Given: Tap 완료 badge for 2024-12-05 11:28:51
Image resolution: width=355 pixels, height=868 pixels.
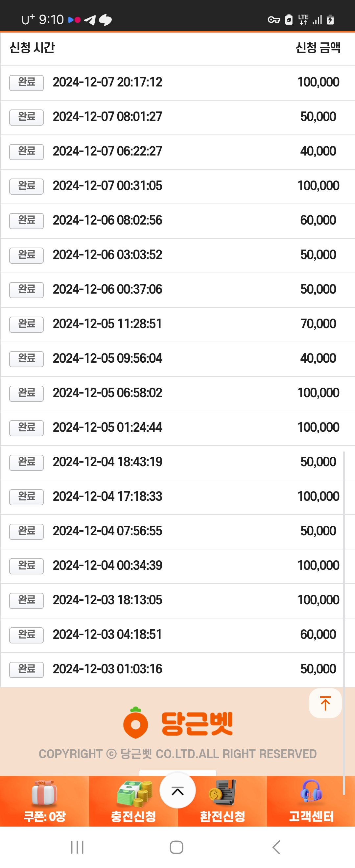Looking at the screenshot, I should (26, 324).
